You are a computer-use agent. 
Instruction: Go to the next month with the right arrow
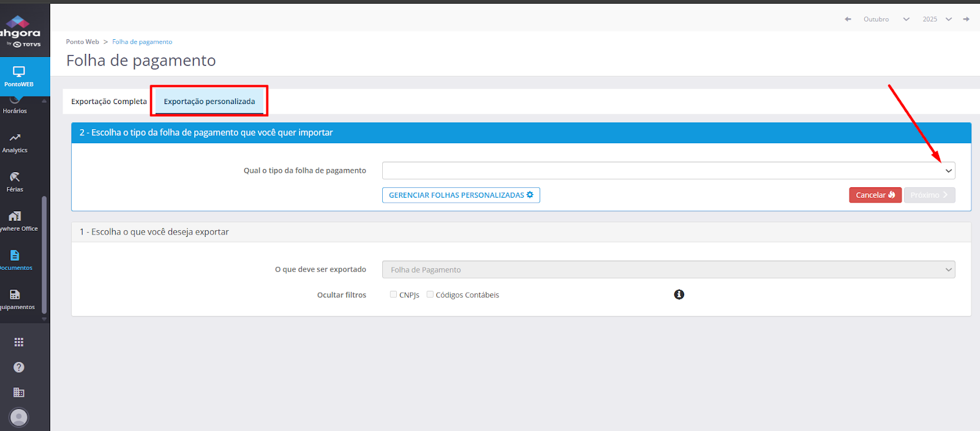tap(967, 19)
